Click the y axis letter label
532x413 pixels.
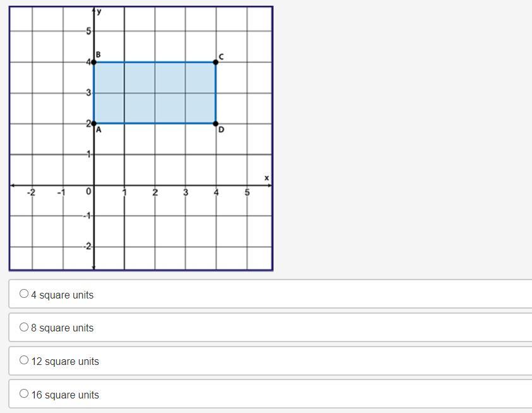pyautogui.click(x=99, y=11)
